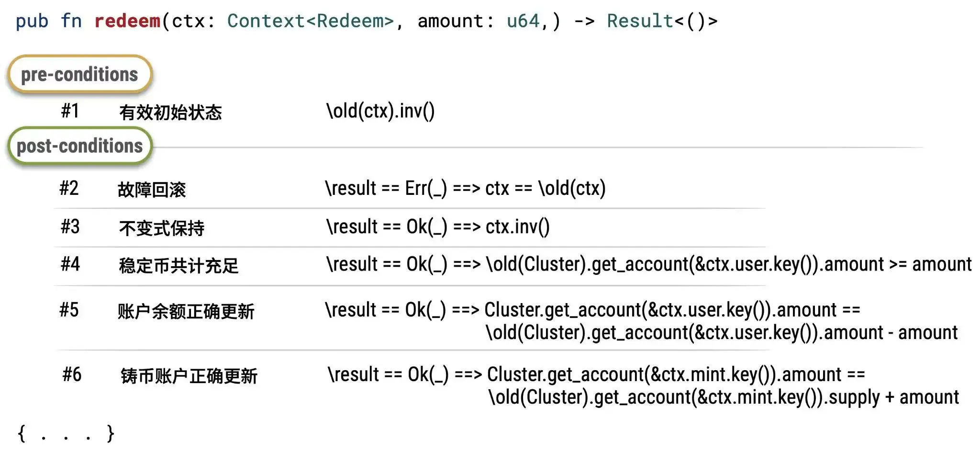Click the \old(ctx).inv() expression
Viewport: 980px width, 452px height.
click(380, 111)
